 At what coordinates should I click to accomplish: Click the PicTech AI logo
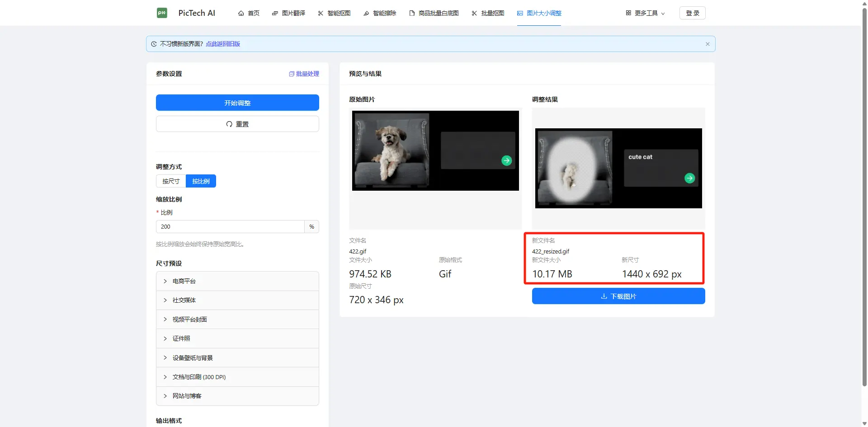[x=186, y=13]
